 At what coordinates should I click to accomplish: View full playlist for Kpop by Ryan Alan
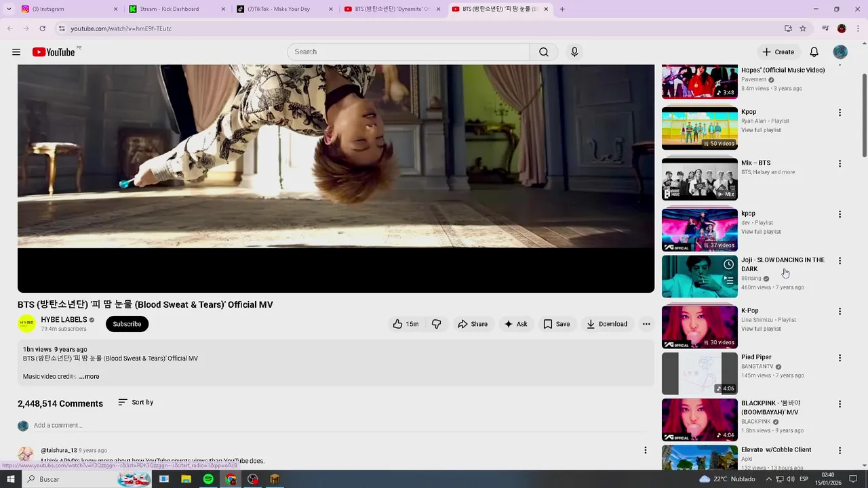761,130
